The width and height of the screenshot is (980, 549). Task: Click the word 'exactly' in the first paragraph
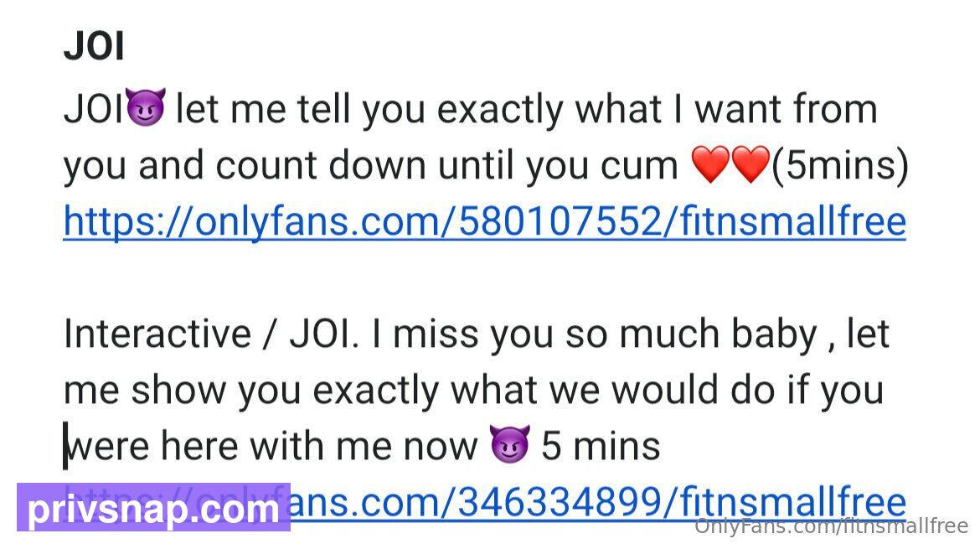pos(500,110)
